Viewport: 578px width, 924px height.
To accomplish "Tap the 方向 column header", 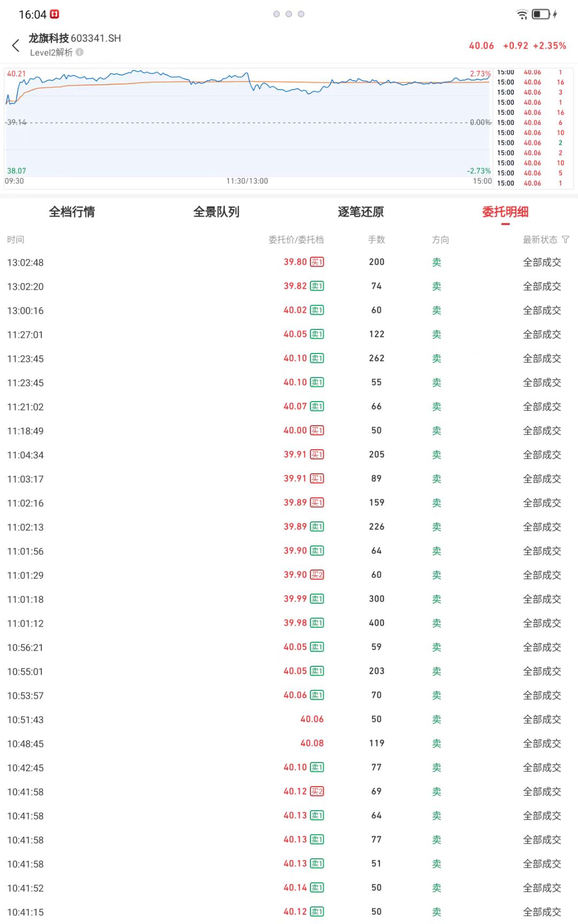I will tap(440, 240).
